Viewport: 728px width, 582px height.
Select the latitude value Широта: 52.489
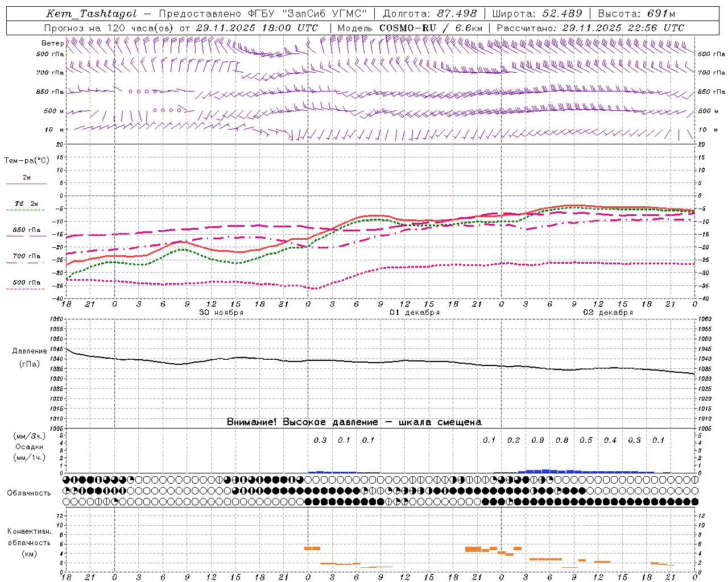pos(537,14)
